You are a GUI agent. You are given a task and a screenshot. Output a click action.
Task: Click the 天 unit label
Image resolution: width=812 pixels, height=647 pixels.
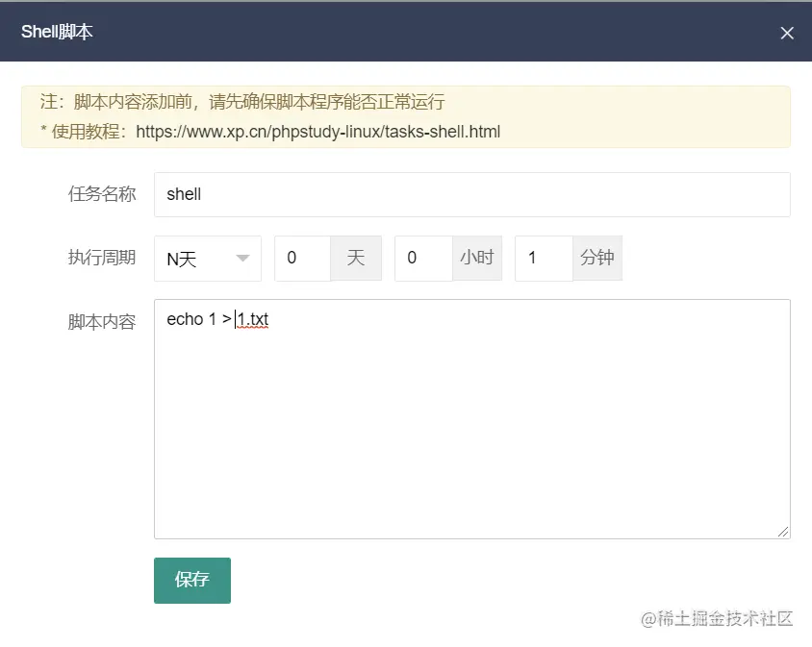coord(356,259)
